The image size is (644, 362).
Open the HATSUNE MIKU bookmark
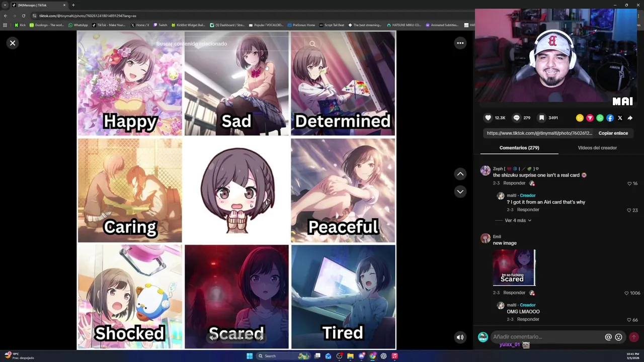click(404, 25)
